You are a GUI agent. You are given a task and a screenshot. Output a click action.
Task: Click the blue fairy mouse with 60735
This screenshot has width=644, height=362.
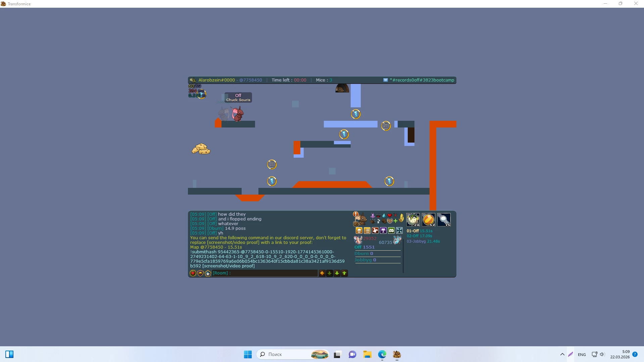[x=397, y=240]
